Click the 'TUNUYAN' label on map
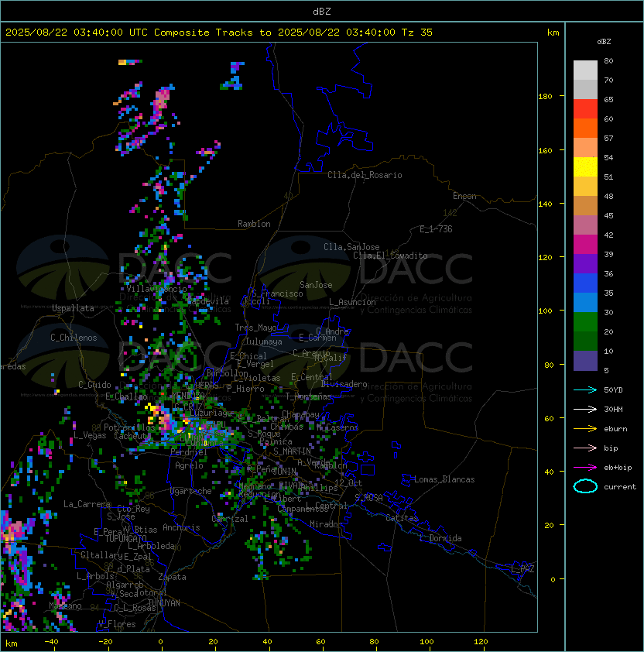Screen dimensions: 644x652 (x=164, y=603)
